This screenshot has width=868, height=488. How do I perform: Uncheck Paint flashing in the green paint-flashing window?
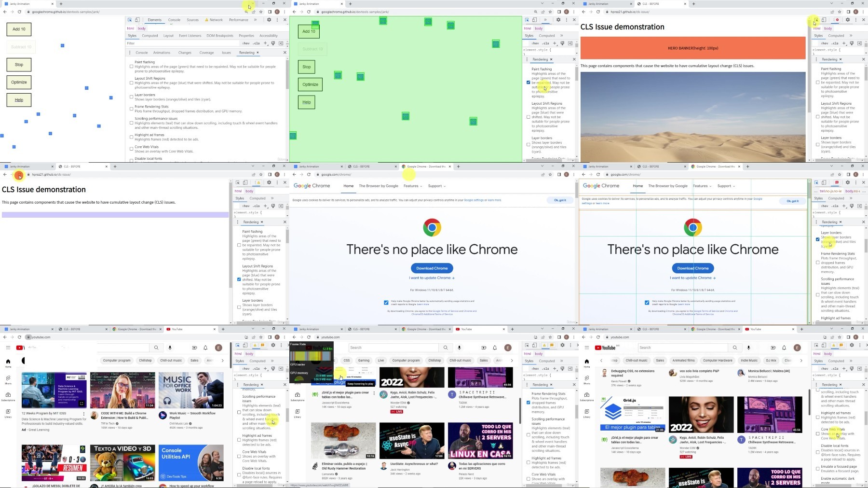[x=529, y=83]
